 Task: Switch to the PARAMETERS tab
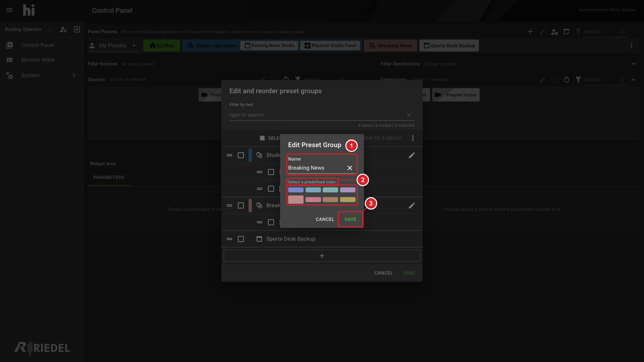109,177
